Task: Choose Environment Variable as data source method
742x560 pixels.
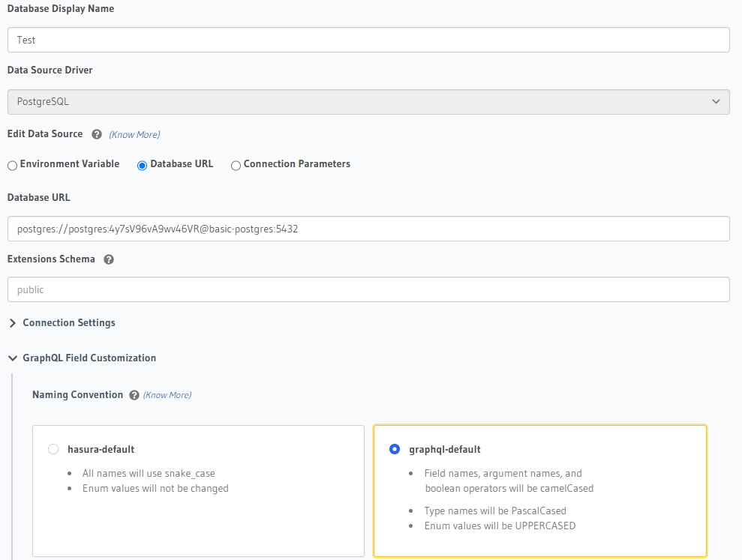Action: [x=12, y=164]
